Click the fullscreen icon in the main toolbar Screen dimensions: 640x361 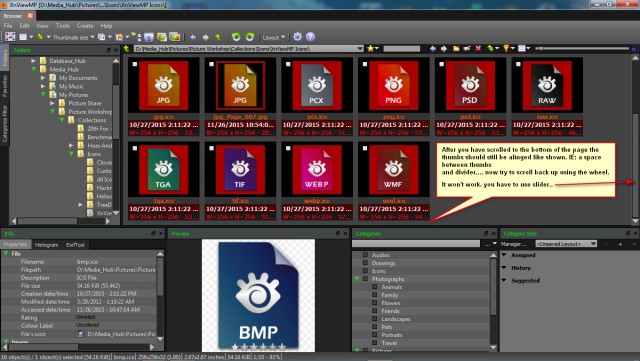[10, 37]
